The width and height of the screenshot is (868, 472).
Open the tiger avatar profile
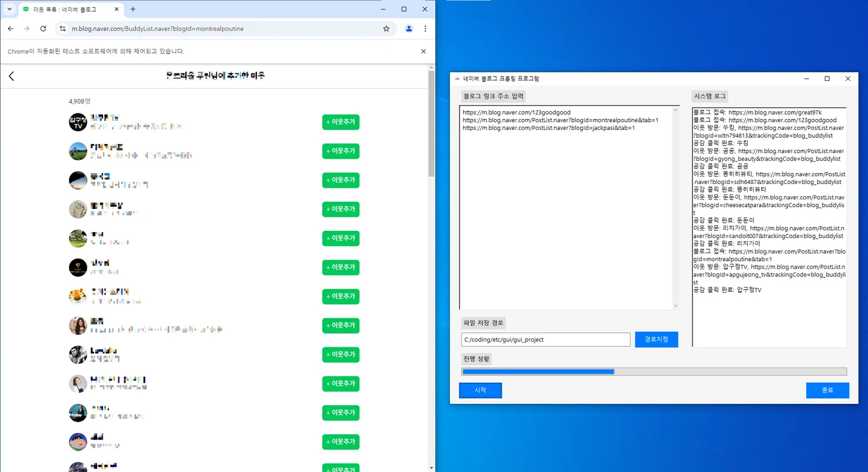[78, 296]
